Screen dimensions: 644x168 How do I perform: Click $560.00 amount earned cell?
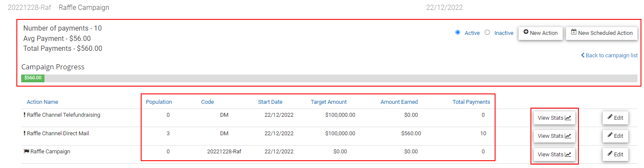[x=411, y=134]
